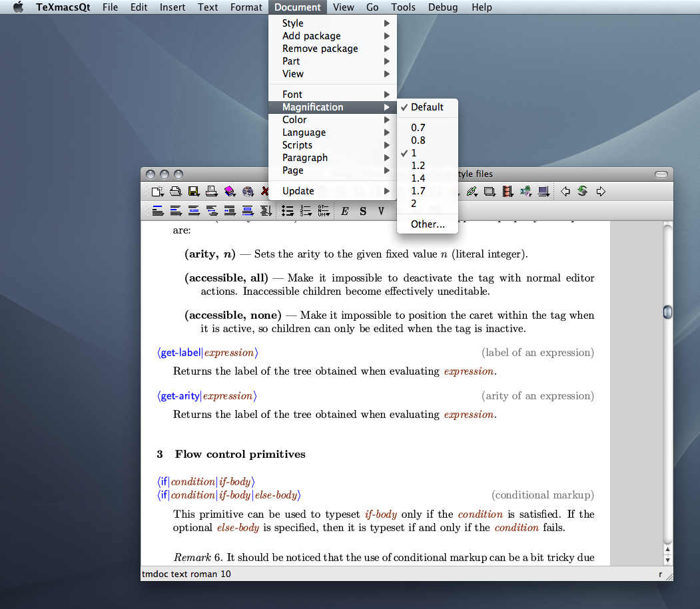Click the italic E emphasize icon
The width and height of the screenshot is (700, 609).
click(344, 211)
